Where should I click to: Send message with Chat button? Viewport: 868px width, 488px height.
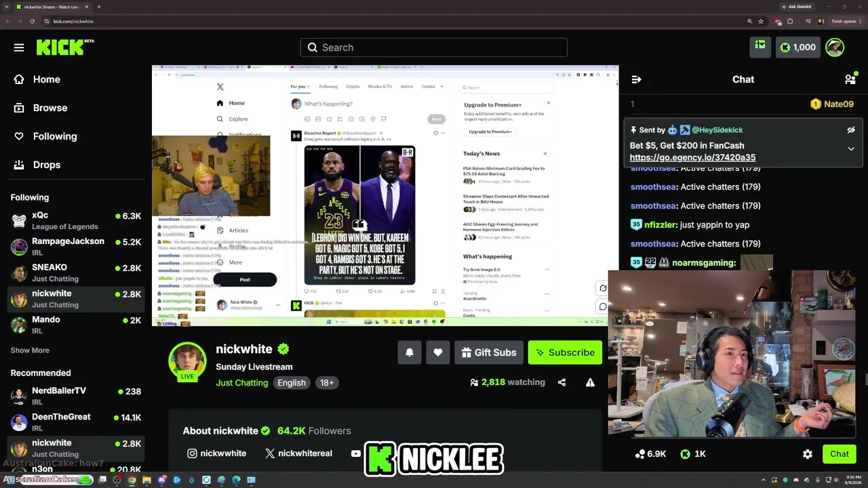pyautogui.click(x=840, y=454)
